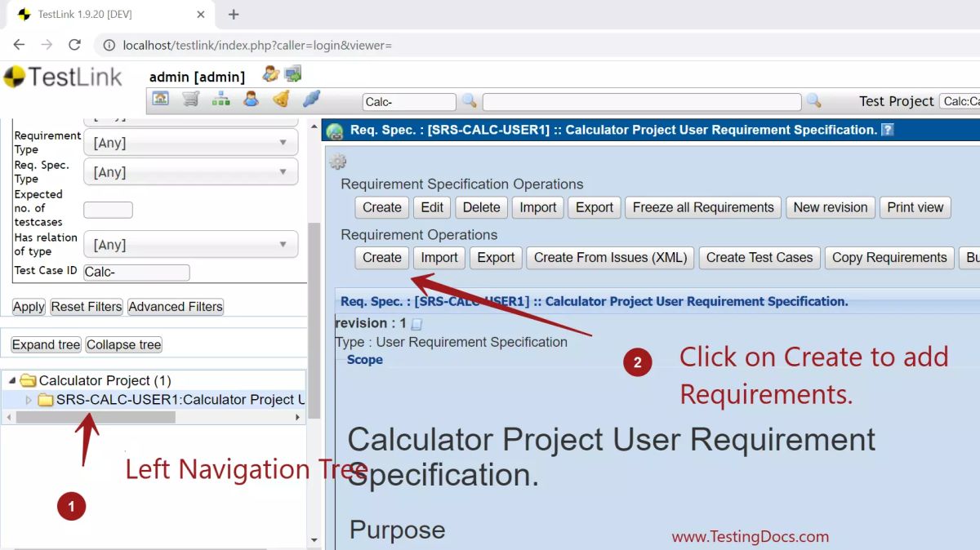Click the Scope section heading
Image resolution: width=980 pixels, height=550 pixels.
(364, 360)
